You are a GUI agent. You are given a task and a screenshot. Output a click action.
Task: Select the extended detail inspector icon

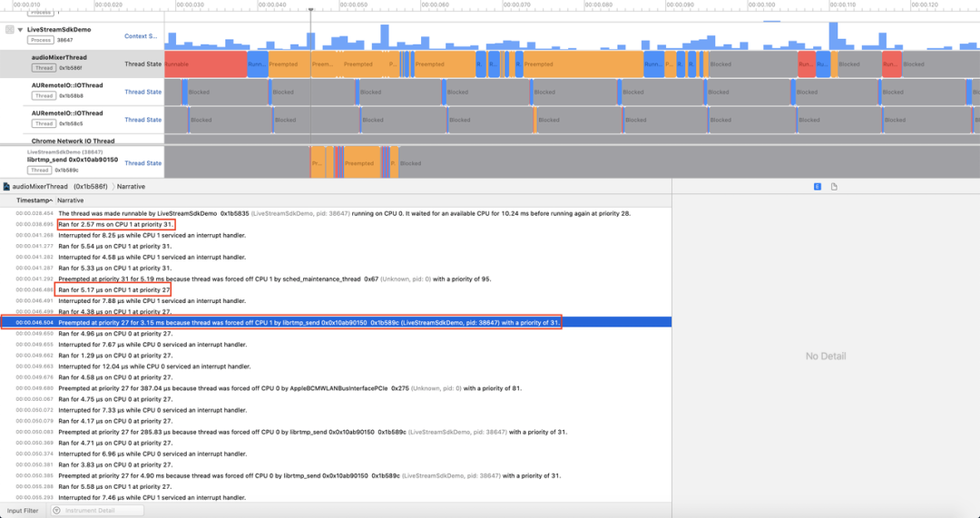coord(817,186)
